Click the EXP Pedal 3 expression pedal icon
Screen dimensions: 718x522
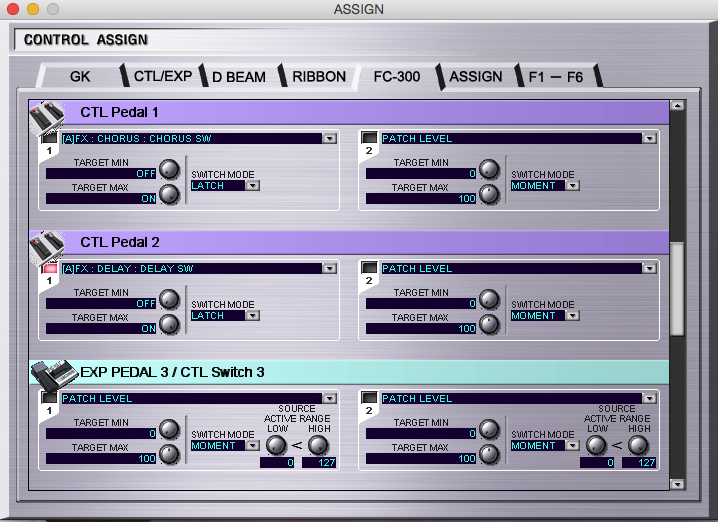pos(54,375)
